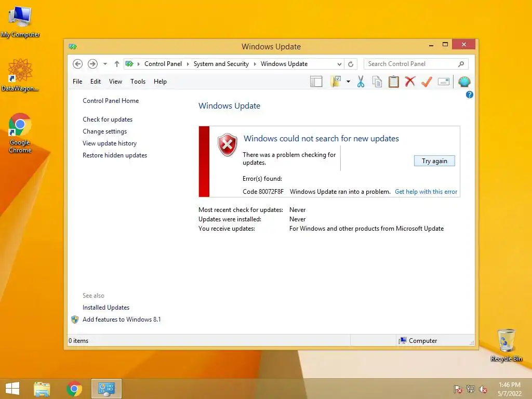Click the network tray icon

(x=471, y=389)
